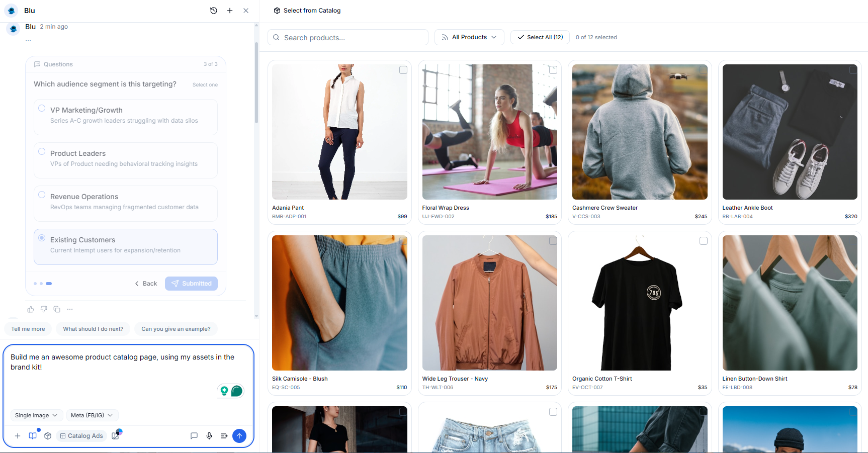Screen dimensions: 868x453
Task: Start a new chat with the plus icon
Action: point(230,10)
